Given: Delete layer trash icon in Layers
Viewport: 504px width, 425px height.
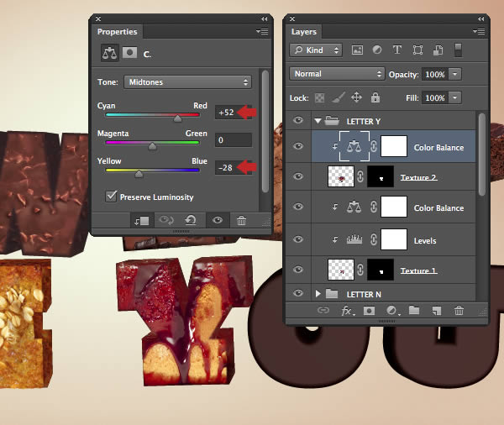Looking at the screenshot, I should click(x=459, y=311).
